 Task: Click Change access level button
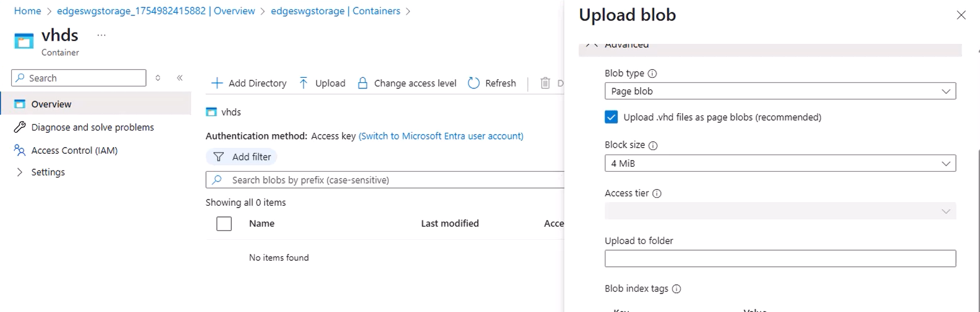coord(407,83)
